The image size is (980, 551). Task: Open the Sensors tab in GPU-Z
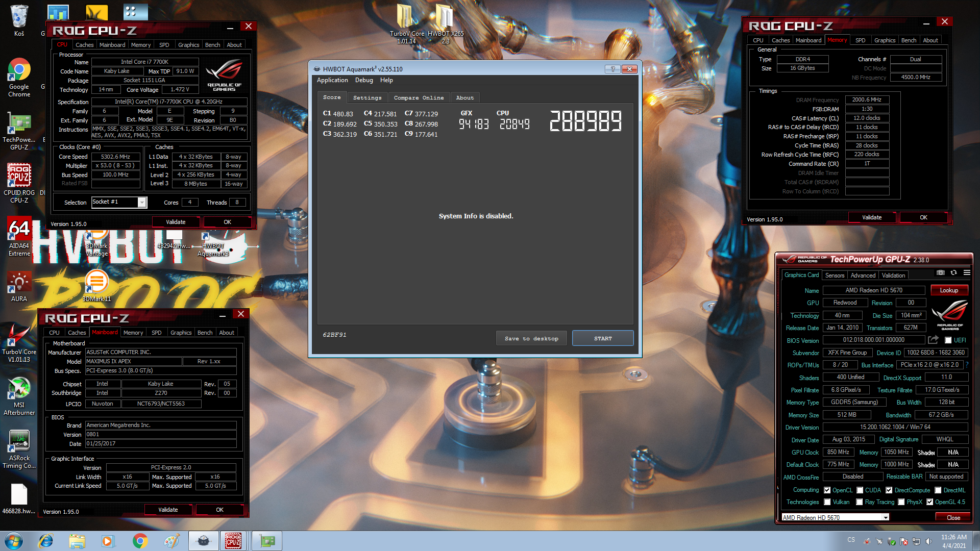coord(835,275)
